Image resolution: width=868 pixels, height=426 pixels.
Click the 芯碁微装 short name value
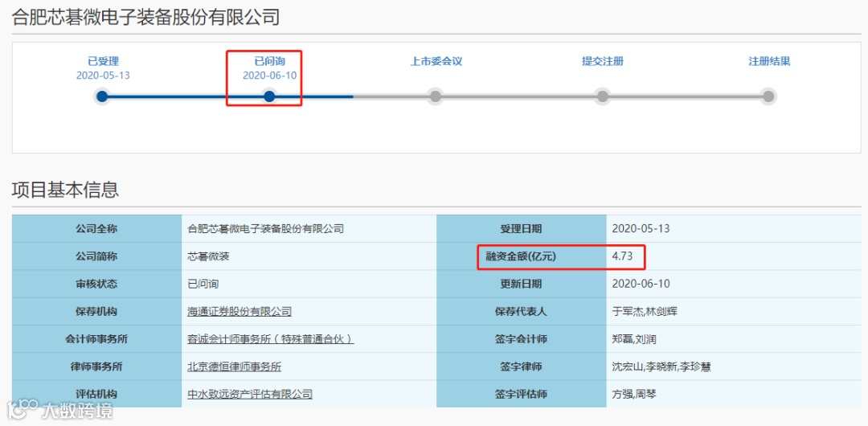[208, 256]
